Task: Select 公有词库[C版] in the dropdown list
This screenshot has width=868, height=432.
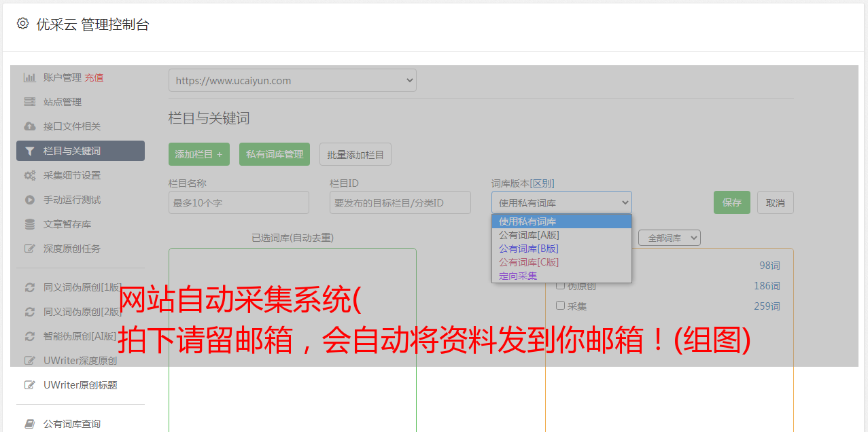Action: (x=561, y=262)
